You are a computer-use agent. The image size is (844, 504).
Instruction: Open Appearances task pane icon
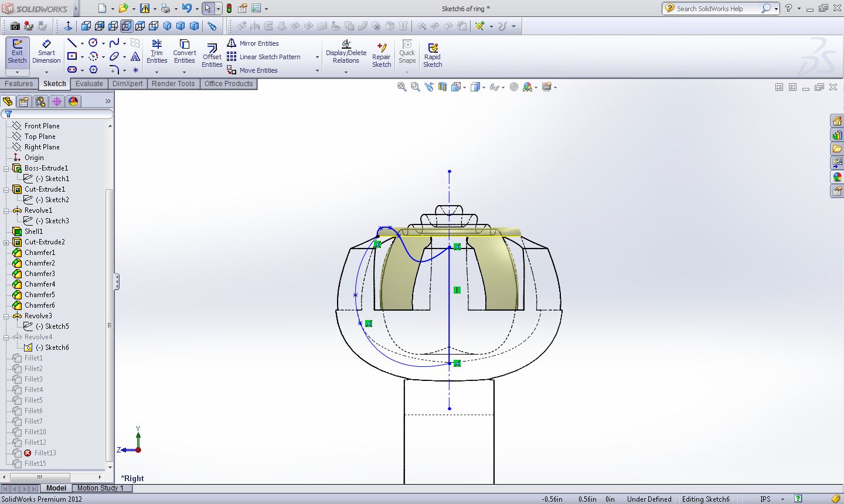pos(837,177)
